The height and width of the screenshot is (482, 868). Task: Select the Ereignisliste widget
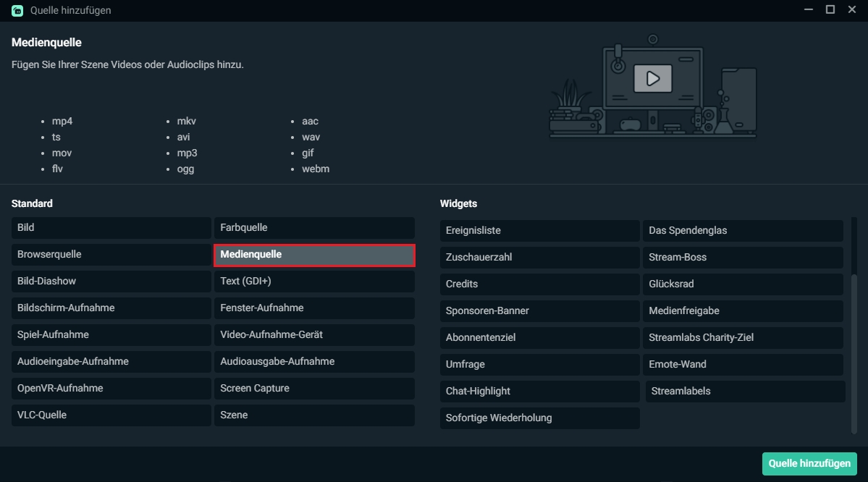click(539, 230)
